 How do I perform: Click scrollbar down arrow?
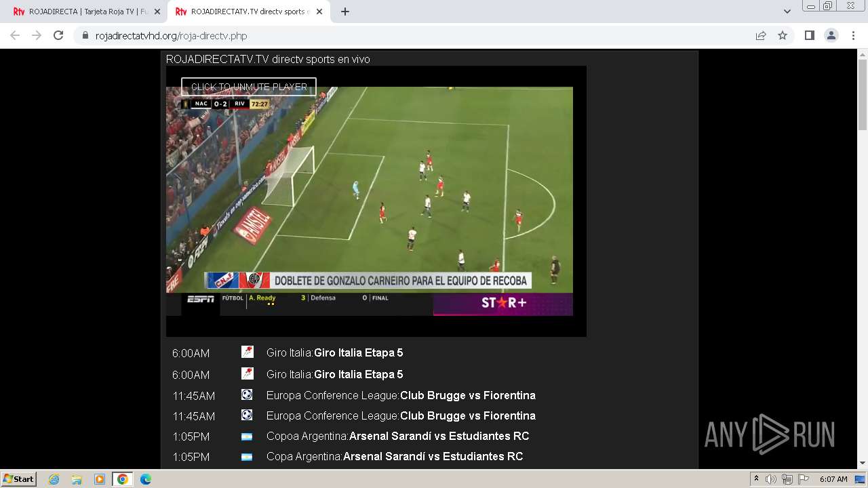coord(863,464)
